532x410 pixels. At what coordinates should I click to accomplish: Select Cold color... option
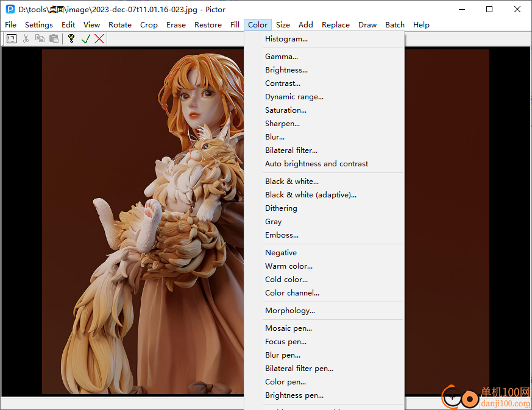[x=324, y=280]
